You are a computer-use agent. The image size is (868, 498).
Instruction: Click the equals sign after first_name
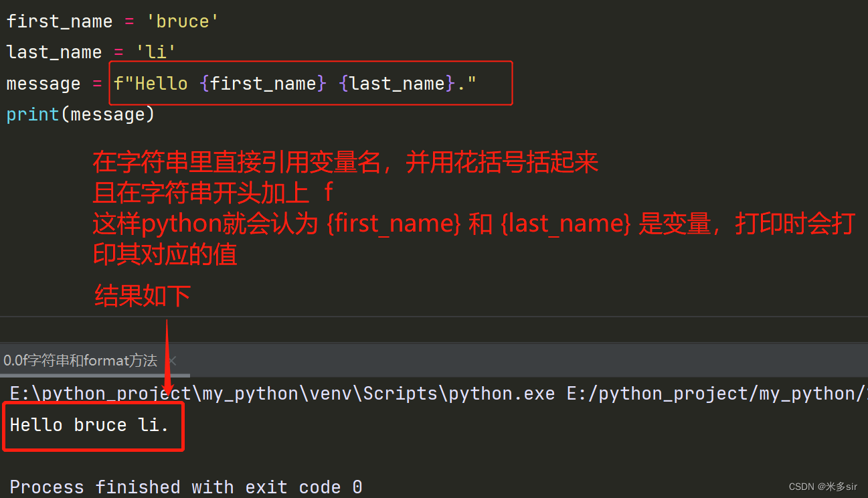tap(128, 21)
